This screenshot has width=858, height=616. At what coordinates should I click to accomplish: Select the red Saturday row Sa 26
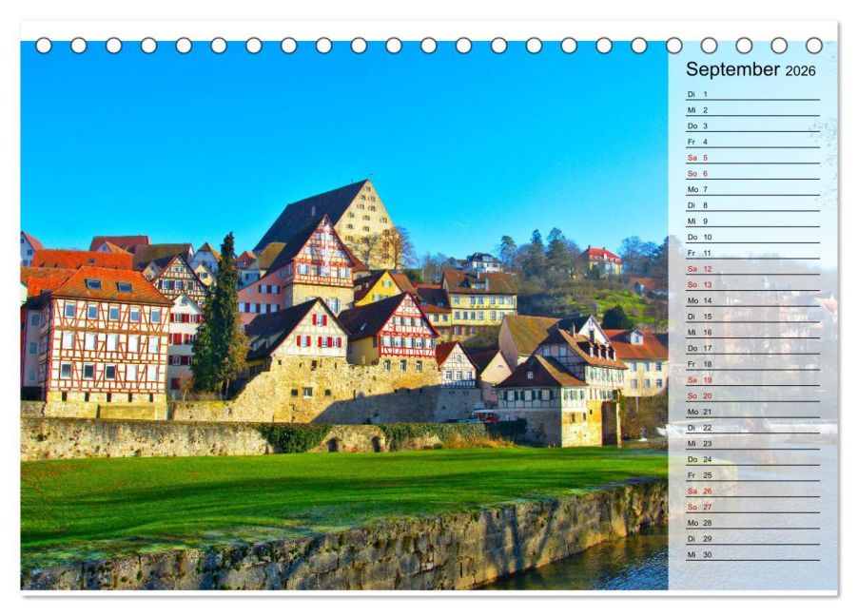[x=753, y=491]
